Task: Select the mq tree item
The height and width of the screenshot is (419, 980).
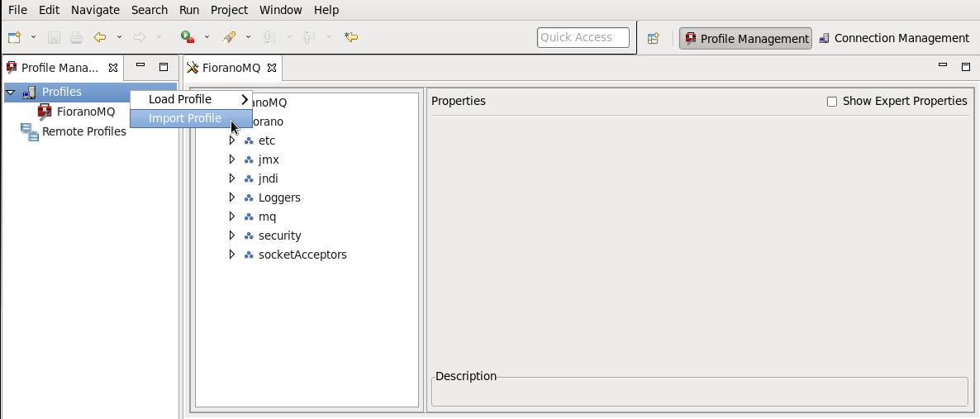Action: (267, 217)
